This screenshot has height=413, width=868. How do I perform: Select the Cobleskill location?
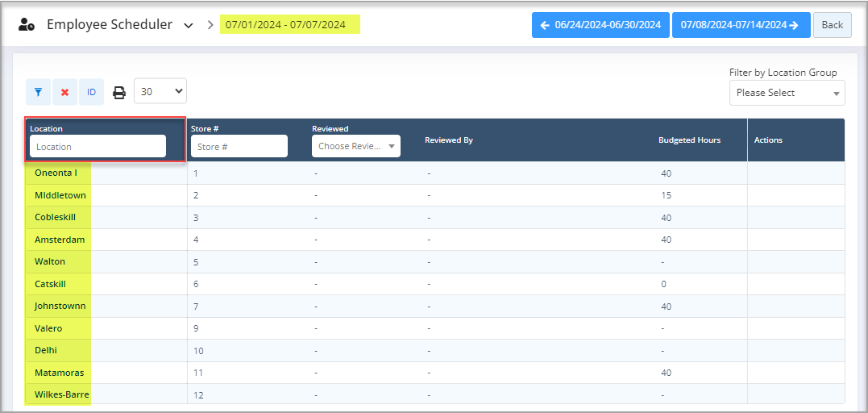tap(56, 218)
